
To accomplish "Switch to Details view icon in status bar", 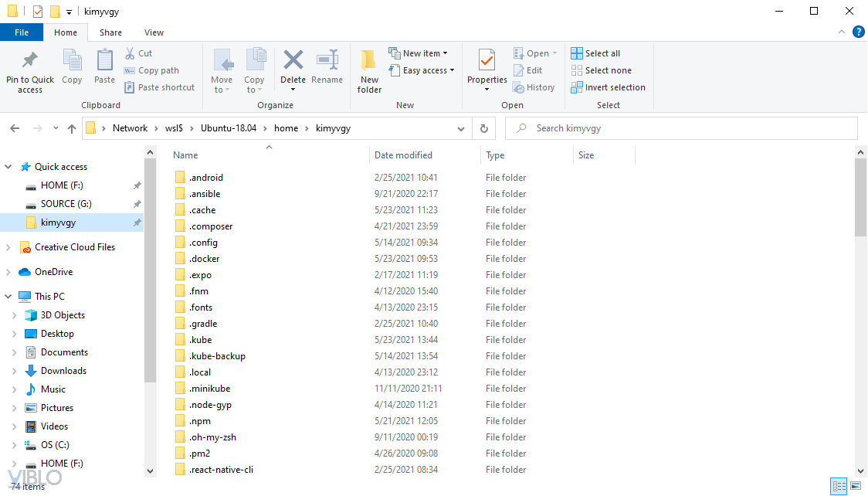I will (x=839, y=487).
